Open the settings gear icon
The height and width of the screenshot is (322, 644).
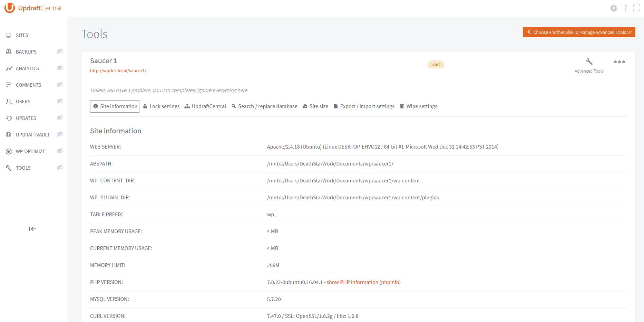pyautogui.click(x=614, y=8)
